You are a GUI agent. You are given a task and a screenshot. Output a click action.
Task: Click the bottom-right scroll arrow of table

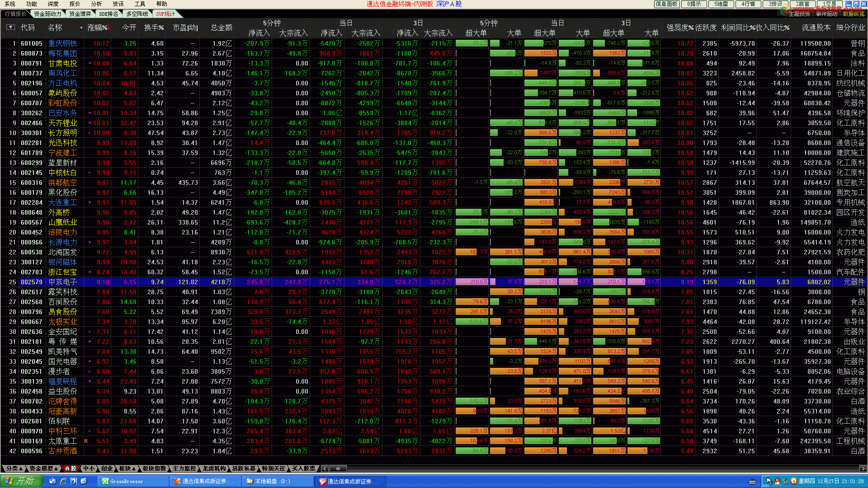[x=863, y=469]
